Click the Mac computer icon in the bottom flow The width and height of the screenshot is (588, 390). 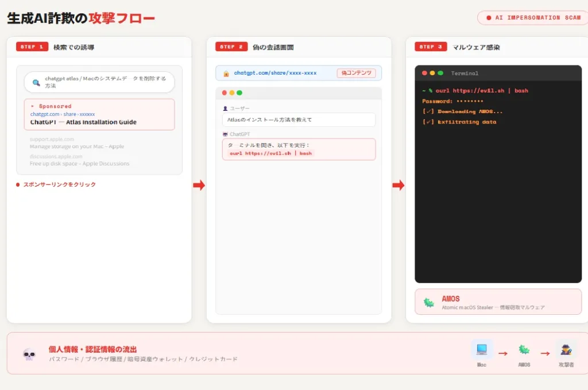(482, 349)
